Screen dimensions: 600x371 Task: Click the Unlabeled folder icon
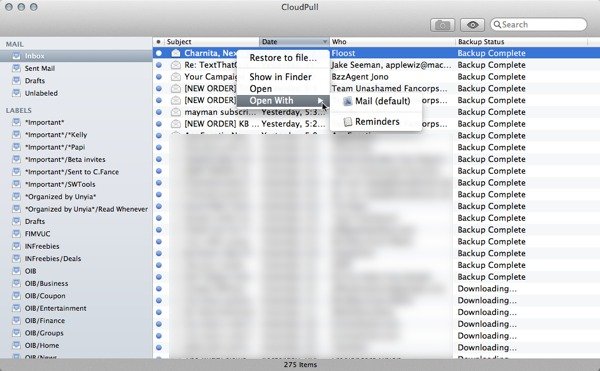tap(16, 93)
